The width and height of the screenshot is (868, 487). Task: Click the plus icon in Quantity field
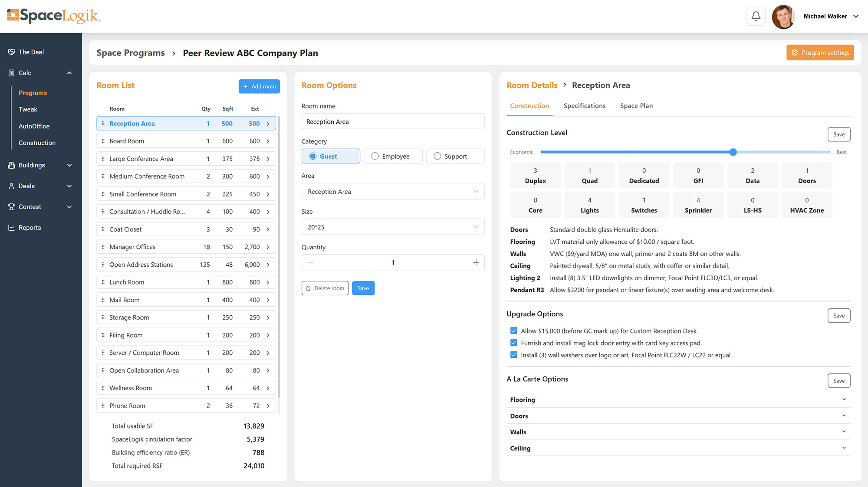[476, 262]
